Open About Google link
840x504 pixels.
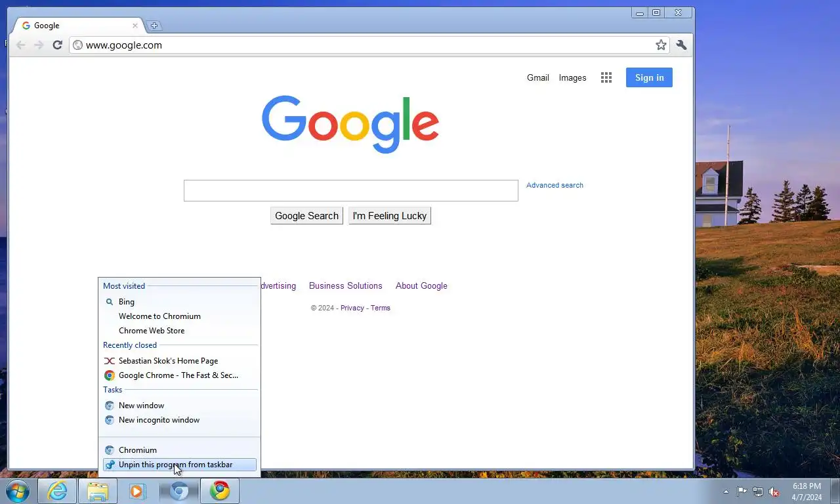click(x=421, y=285)
